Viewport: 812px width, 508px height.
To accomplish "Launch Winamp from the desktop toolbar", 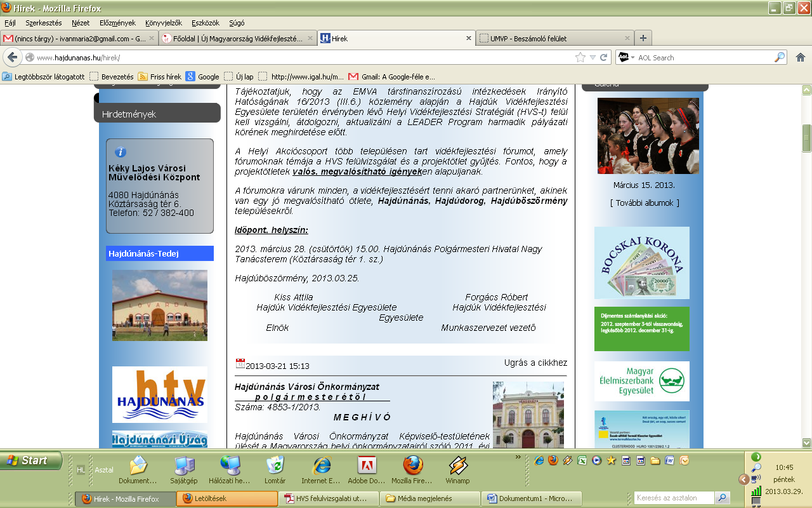I will [457, 471].
